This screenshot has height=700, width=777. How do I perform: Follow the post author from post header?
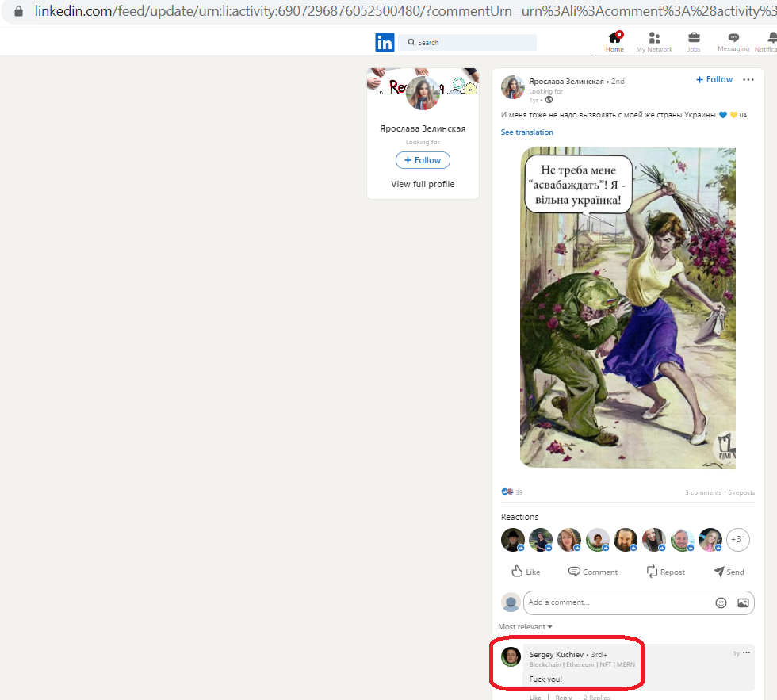click(714, 79)
